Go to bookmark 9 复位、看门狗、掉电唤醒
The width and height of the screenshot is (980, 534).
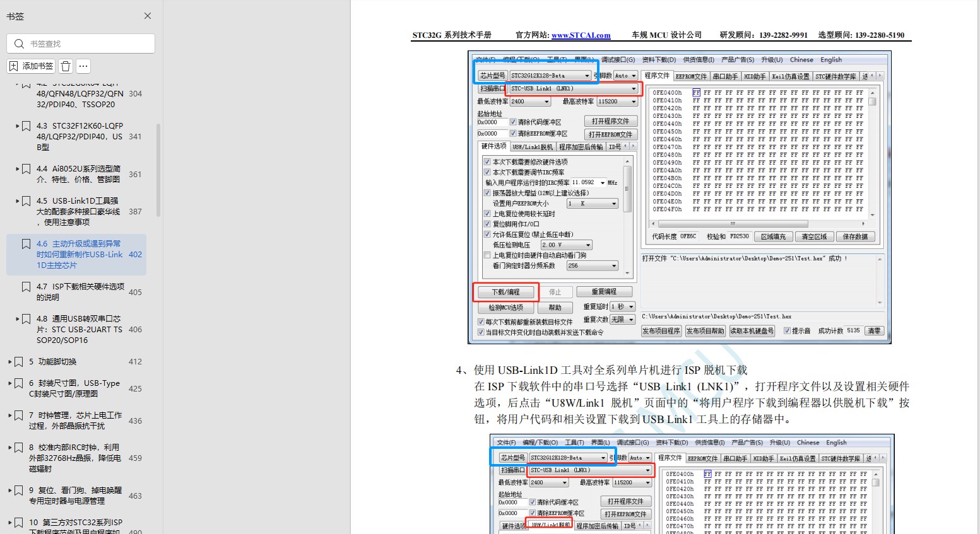tap(75, 496)
